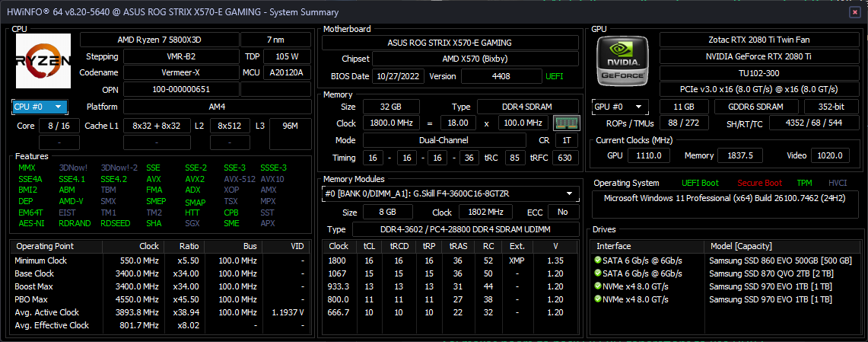Click the VID column header
Image resolution: width=868 pixels, height=342 pixels.
click(288, 246)
